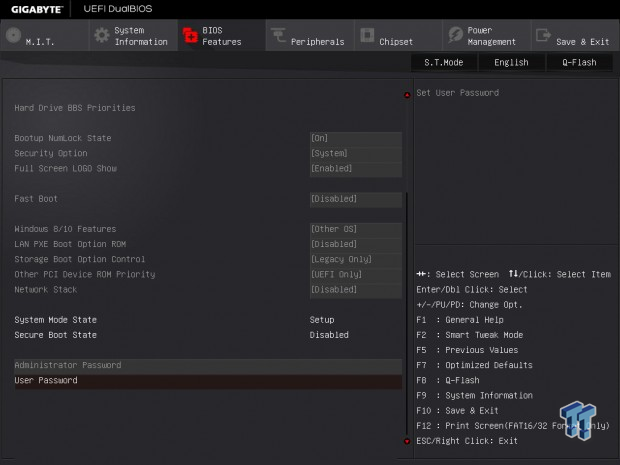Screen dimensions: 620x465
Task: Select Administrator Password entry
Action: click(x=208, y=365)
